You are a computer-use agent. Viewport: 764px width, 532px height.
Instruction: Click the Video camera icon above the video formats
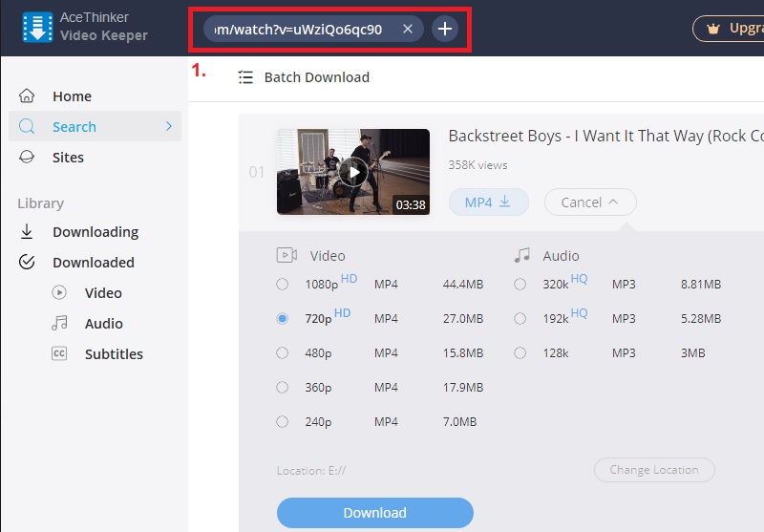287,255
